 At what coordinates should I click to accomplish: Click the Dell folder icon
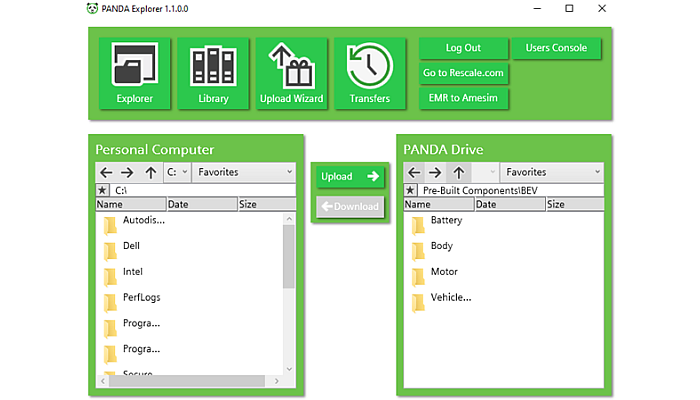click(110, 251)
